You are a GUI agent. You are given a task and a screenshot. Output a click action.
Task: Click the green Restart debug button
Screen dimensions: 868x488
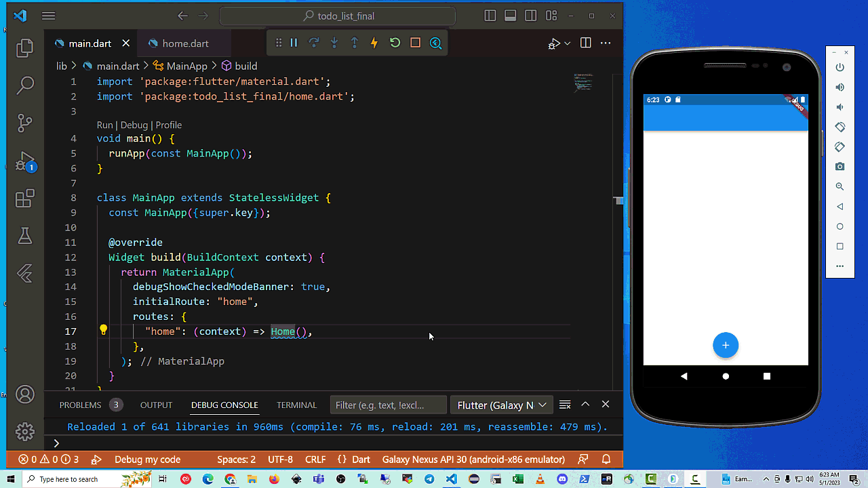[395, 43]
